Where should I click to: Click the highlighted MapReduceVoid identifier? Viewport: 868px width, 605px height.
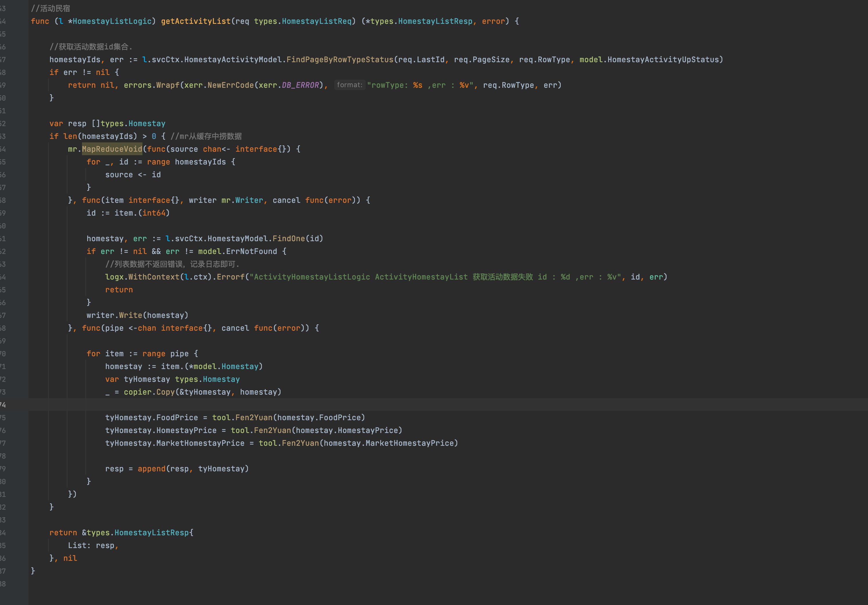112,149
